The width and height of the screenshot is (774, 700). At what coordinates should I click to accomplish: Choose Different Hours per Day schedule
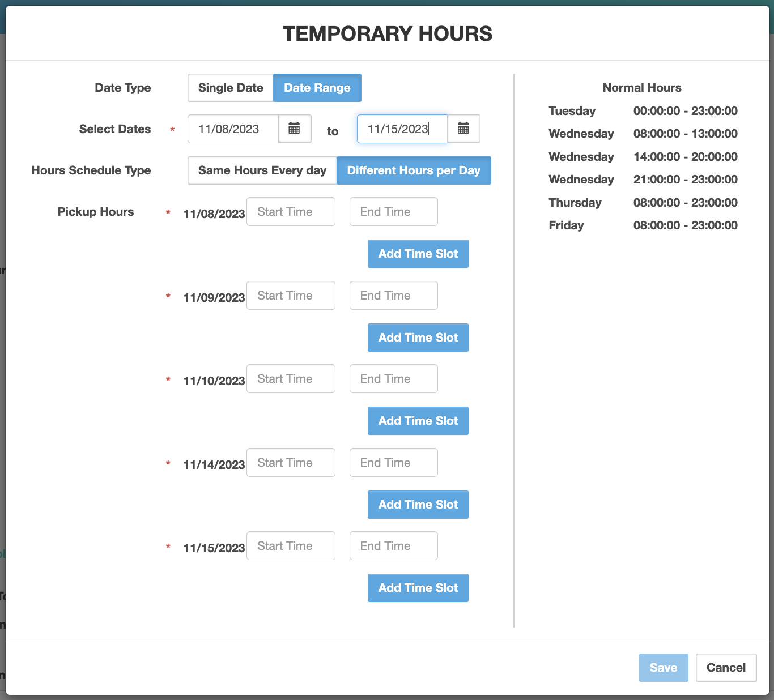click(414, 170)
